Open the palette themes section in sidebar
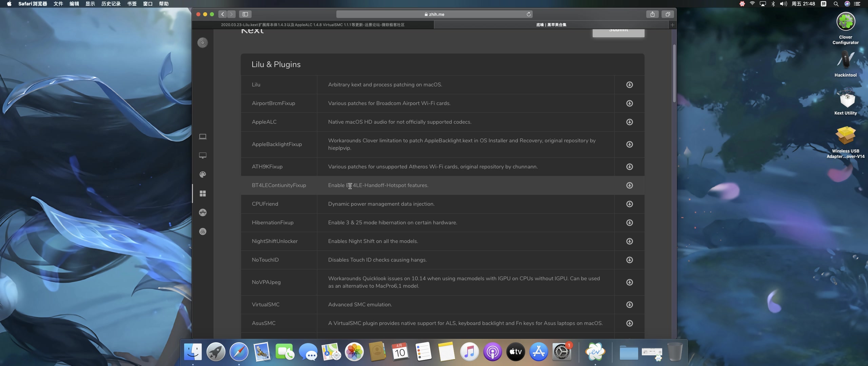This screenshot has width=868, height=366. click(x=203, y=175)
